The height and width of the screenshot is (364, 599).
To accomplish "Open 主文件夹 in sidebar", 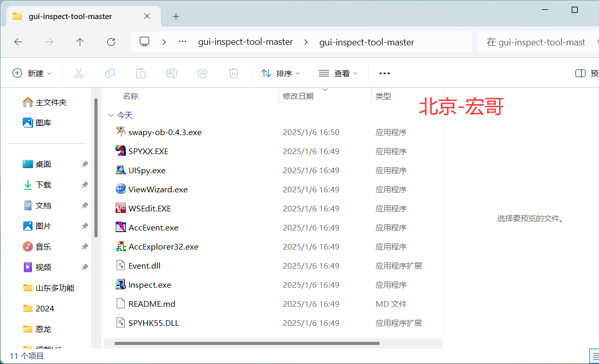I will tap(45, 103).
